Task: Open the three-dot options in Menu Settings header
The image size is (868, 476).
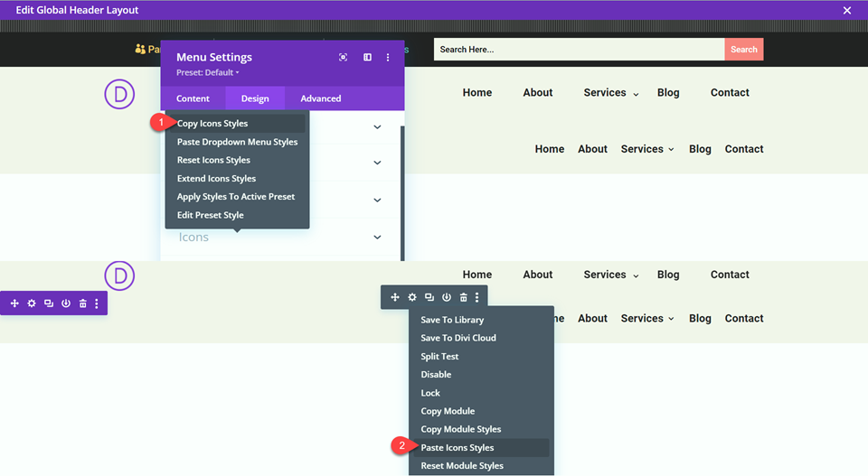Action: pos(388,58)
